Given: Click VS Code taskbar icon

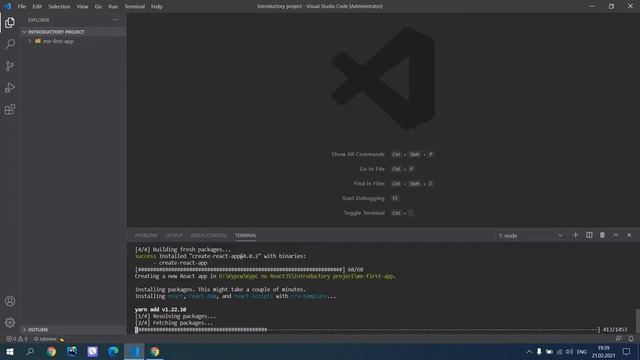Looking at the screenshot, I should click(x=134, y=351).
